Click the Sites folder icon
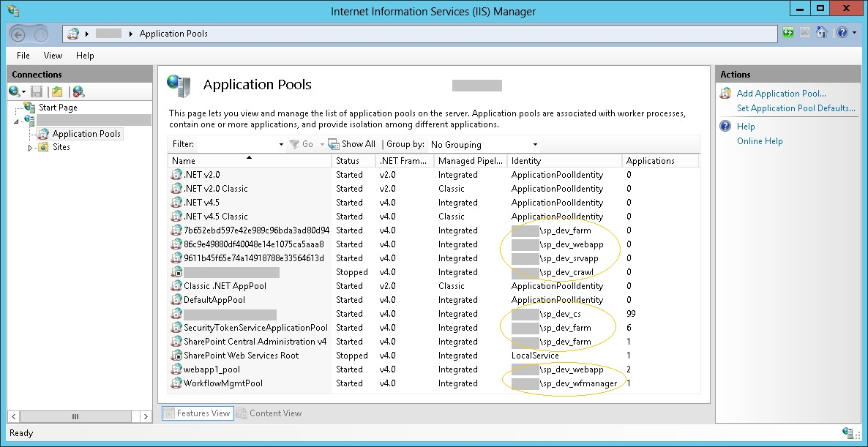 pyautogui.click(x=43, y=147)
